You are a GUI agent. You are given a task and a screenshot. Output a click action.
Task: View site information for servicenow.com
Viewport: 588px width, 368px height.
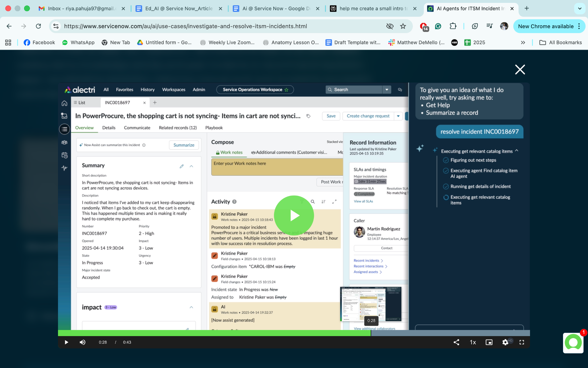click(56, 26)
